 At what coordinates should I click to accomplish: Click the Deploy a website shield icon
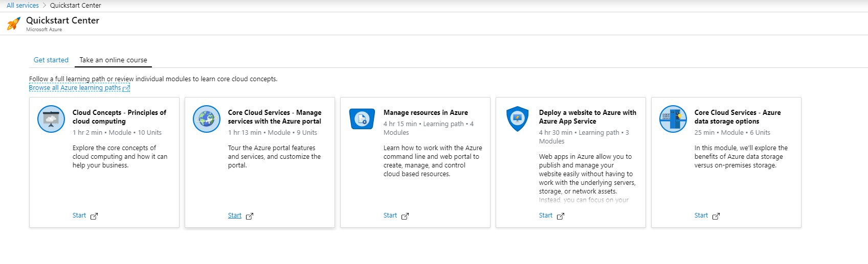[x=518, y=119]
